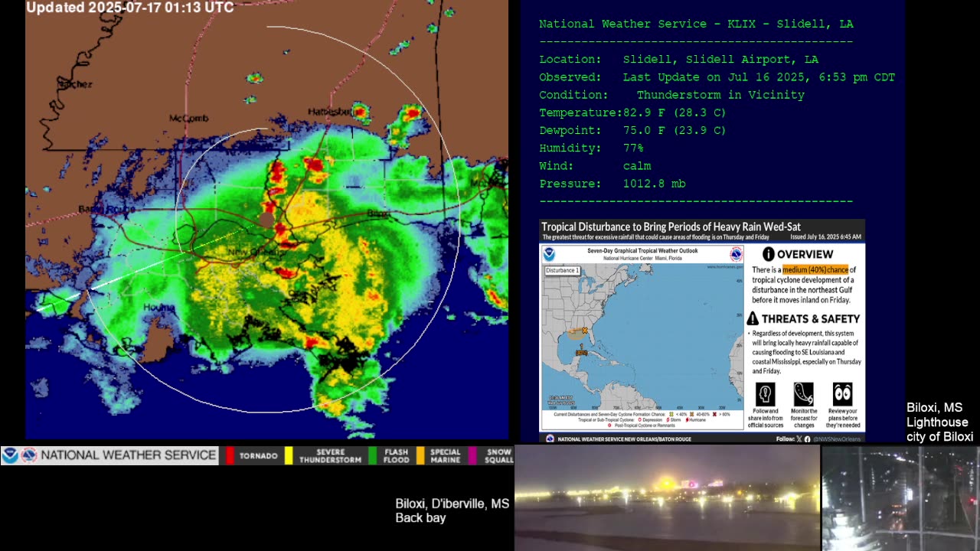Click the Condition Thunderstorm in Vicinity line
Viewport: 980px width, 551px height.
671,95
